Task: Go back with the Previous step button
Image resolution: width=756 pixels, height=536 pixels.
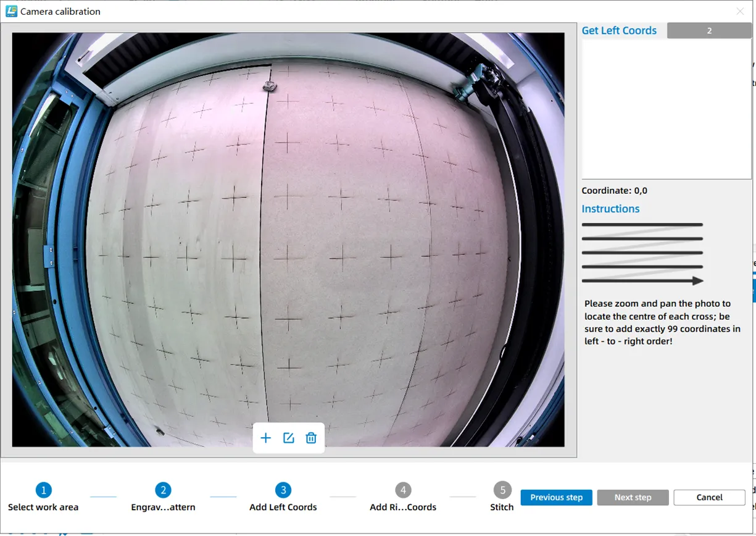Action: point(556,498)
